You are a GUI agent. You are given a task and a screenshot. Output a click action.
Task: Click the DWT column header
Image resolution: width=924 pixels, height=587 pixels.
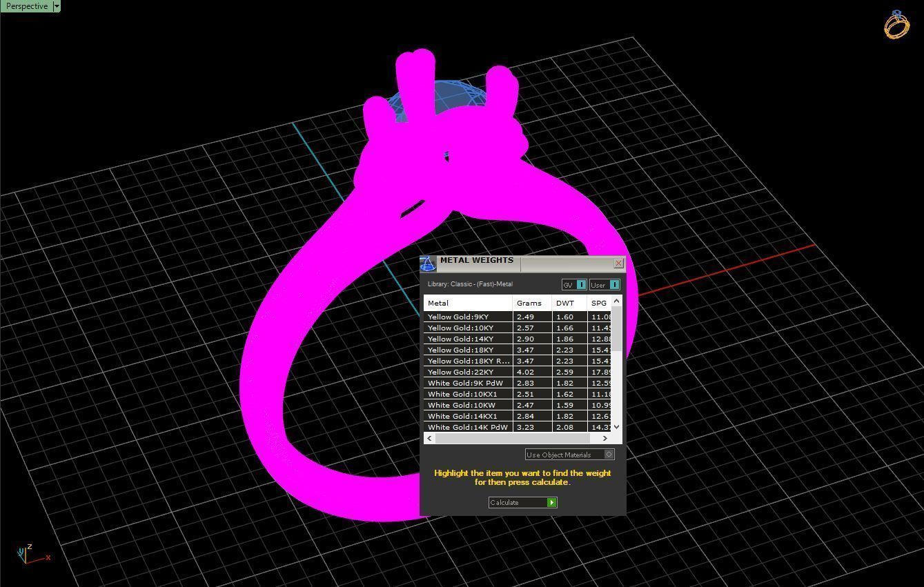point(569,303)
